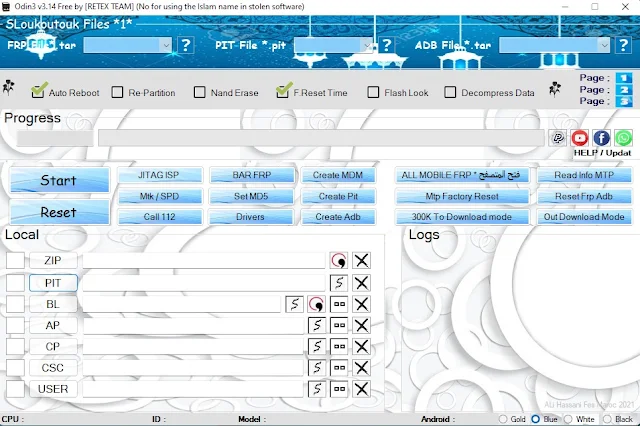Clear the CSC row with X icon

pos(361,368)
